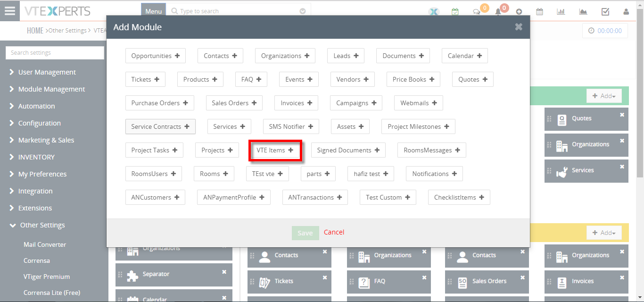
Task: Click the HOME breadcrumb link
Action: pos(35,31)
